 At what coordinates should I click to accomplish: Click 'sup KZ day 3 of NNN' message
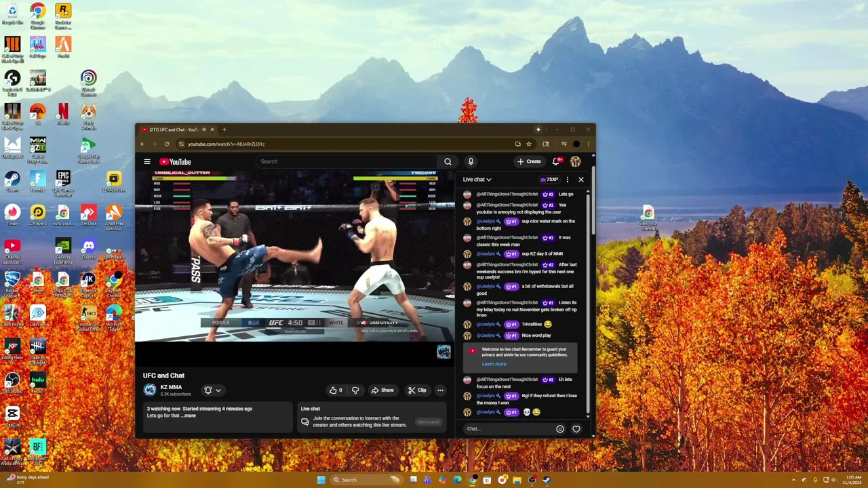(x=542, y=254)
